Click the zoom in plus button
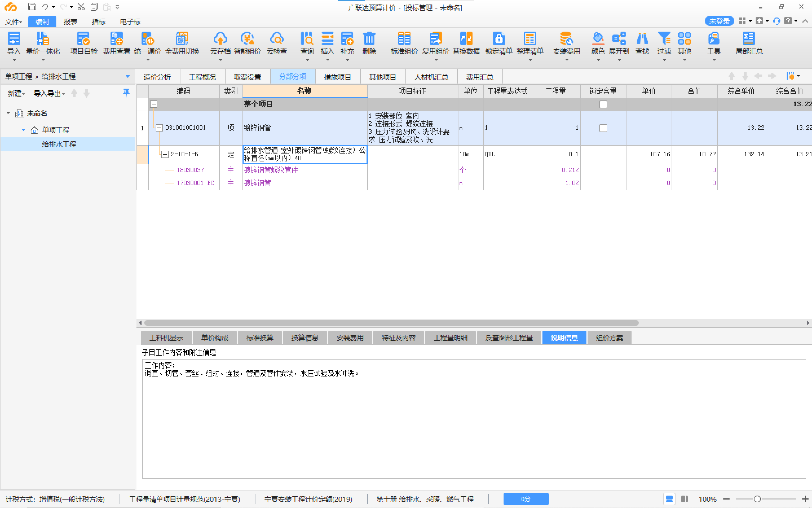Viewport: 812px width, 508px height. (805, 499)
